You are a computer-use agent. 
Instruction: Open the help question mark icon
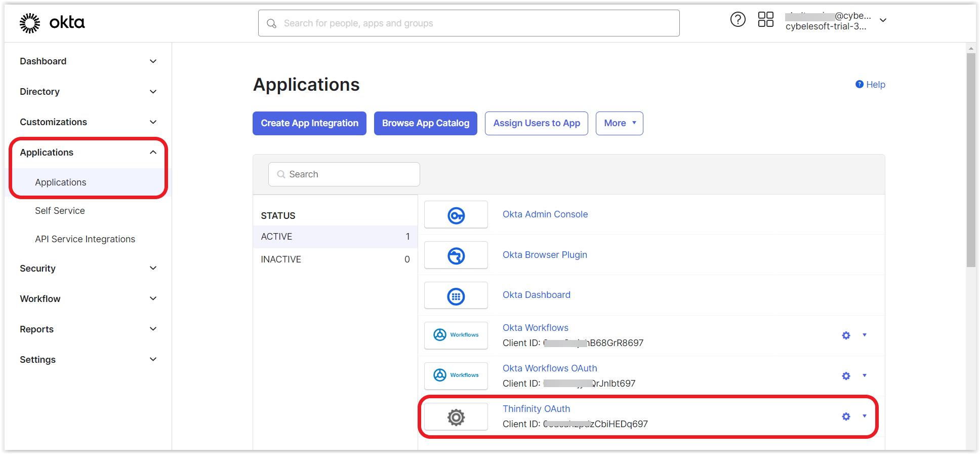pyautogui.click(x=738, y=20)
